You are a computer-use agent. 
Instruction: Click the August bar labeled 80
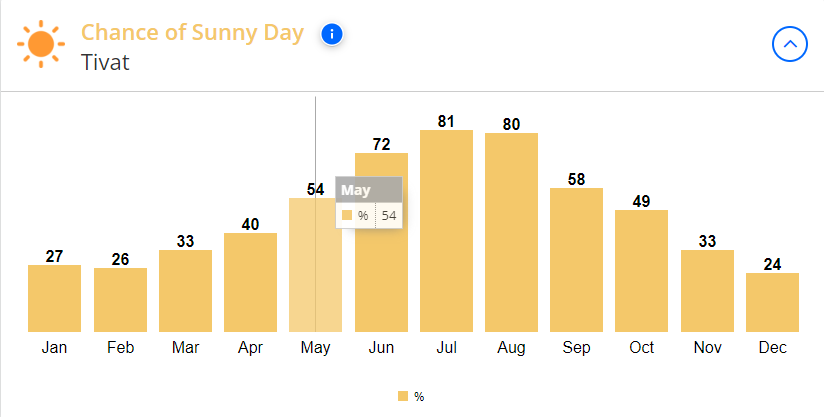coord(511,233)
